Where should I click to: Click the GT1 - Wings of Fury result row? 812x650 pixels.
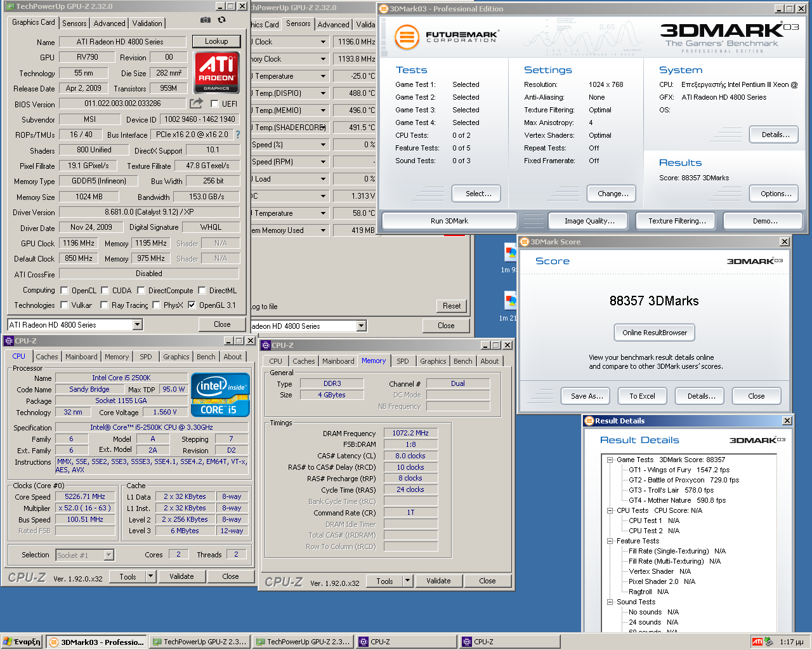pyautogui.click(x=679, y=470)
